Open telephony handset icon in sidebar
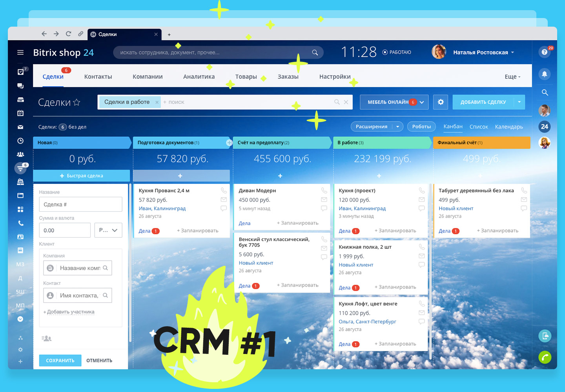 (20, 223)
